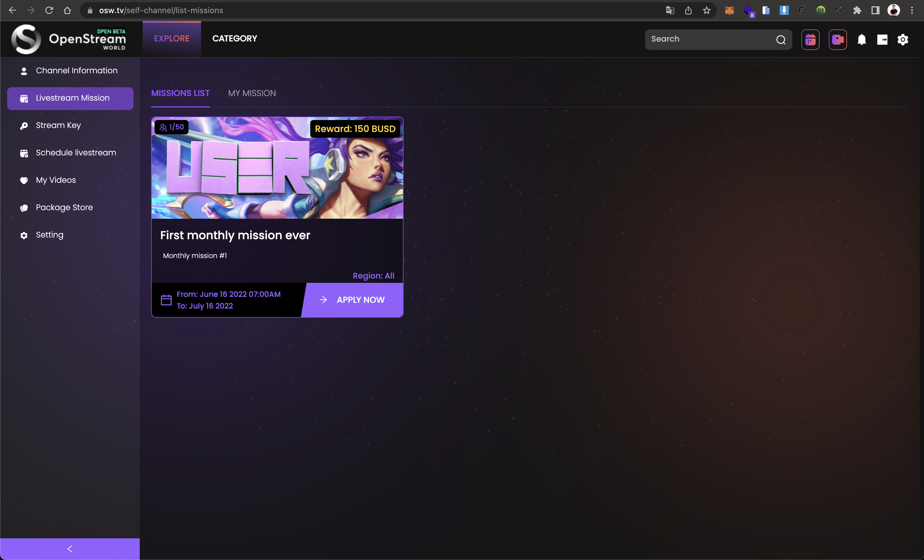Click the Channel Information person icon

coord(24,71)
